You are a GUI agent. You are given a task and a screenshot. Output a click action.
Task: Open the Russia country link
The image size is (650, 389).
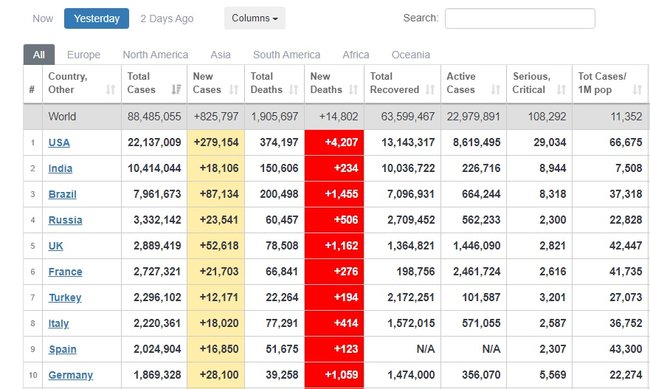(x=65, y=220)
